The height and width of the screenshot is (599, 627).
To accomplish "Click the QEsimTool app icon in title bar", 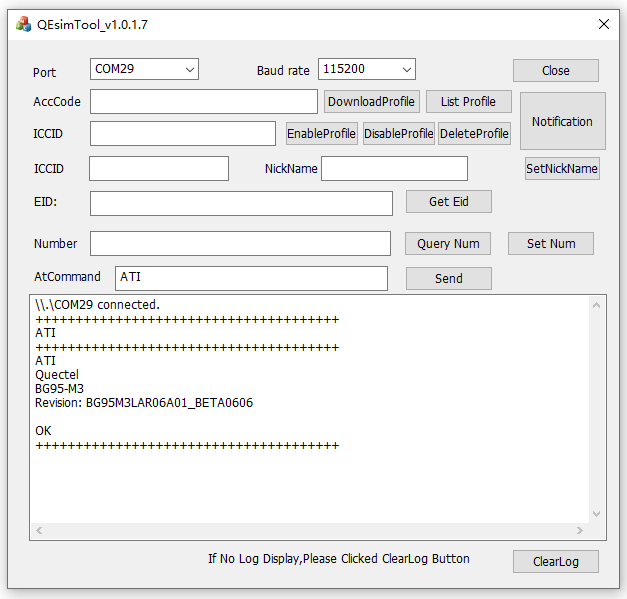I will click(x=23, y=24).
